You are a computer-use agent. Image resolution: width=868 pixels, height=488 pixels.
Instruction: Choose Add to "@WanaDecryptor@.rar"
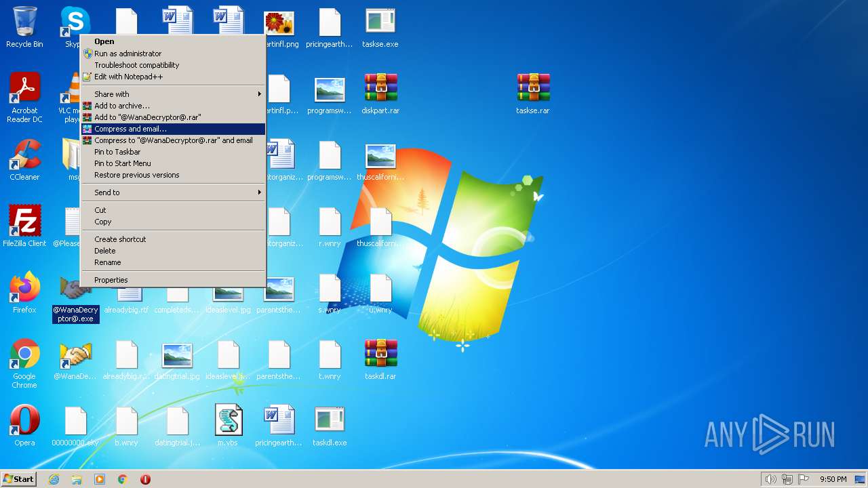click(x=173, y=117)
